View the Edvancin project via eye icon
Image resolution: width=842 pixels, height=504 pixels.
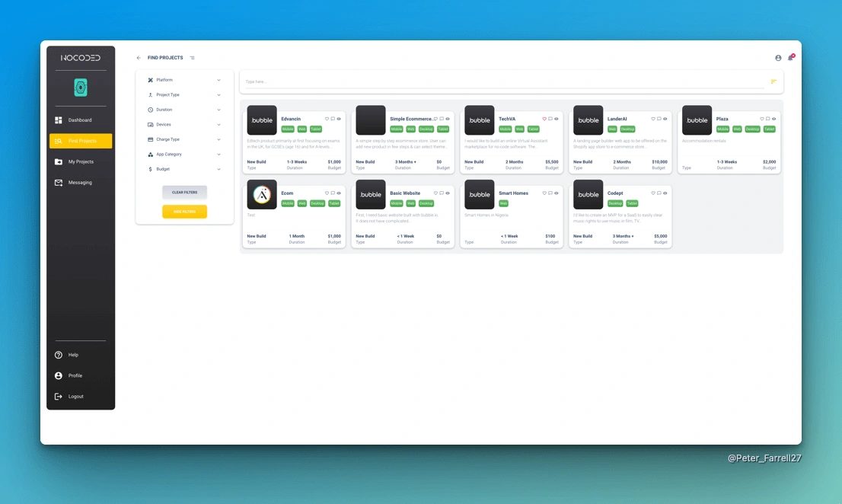point(339,119)
